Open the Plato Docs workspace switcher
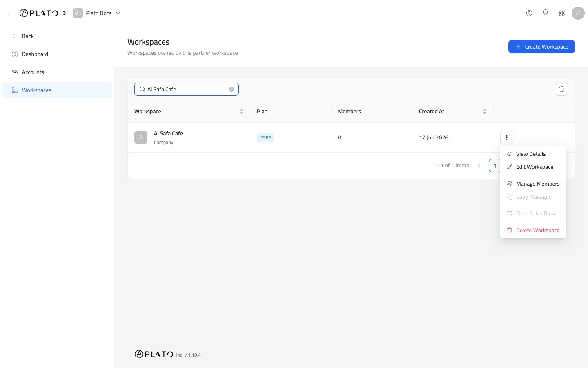This screenshot has width=588, height=368. pos(97,13)
